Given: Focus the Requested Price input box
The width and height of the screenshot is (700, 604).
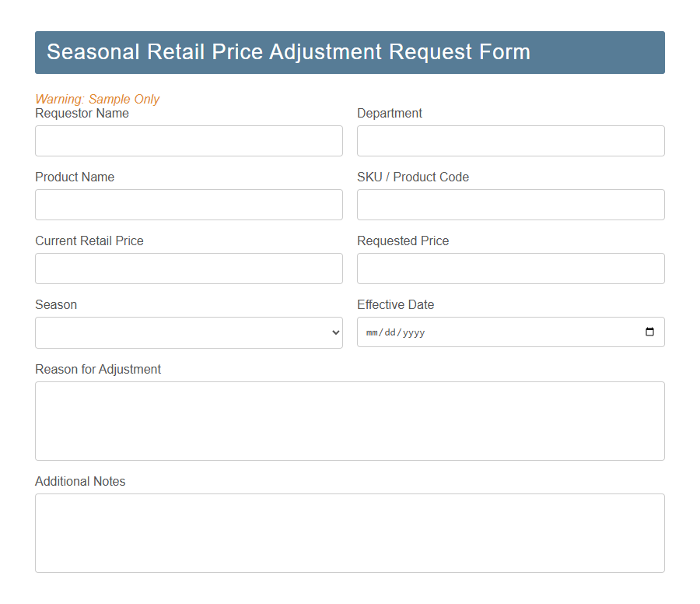Looking at the screenshot, I should 510,269.
